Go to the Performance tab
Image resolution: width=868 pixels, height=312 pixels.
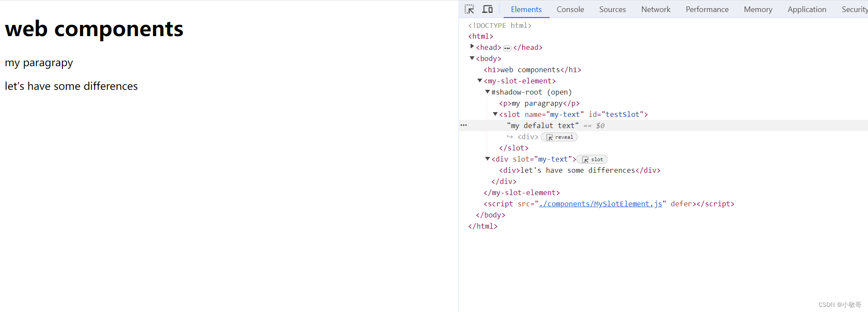point(707,9)
